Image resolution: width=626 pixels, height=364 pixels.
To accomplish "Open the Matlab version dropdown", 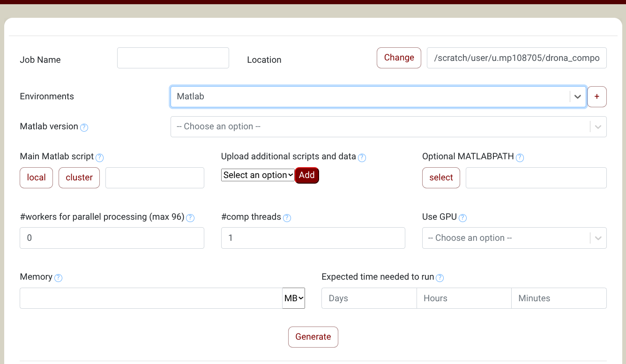I will tap(388, 126).
